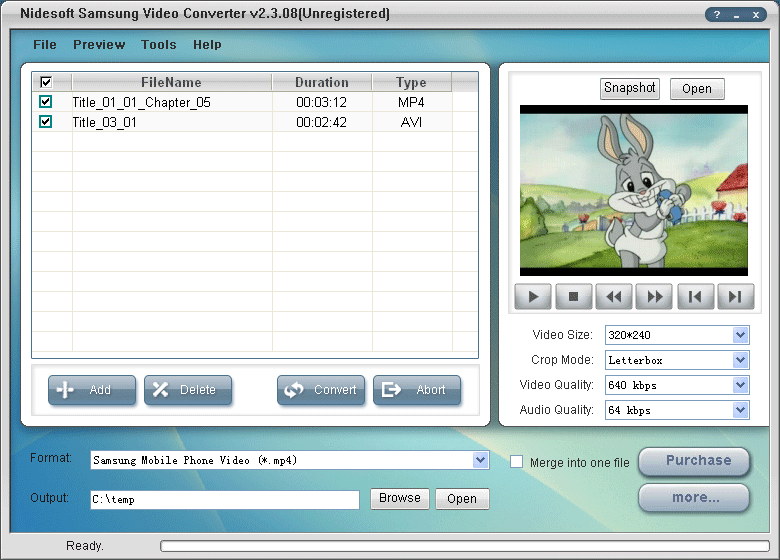
Task: Click the Type column header
Action: [x=411, y=82]
